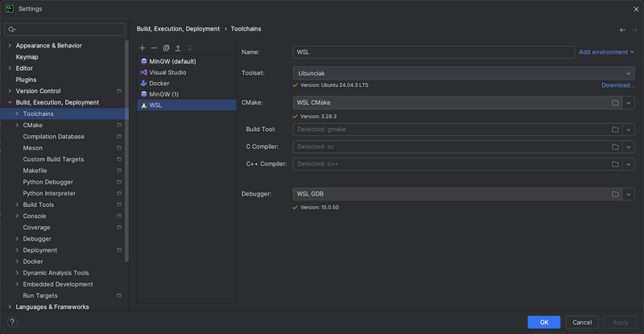644x334 pixels.
Task: Open Python Debugger settings
Action: click(x=48, y=182)
